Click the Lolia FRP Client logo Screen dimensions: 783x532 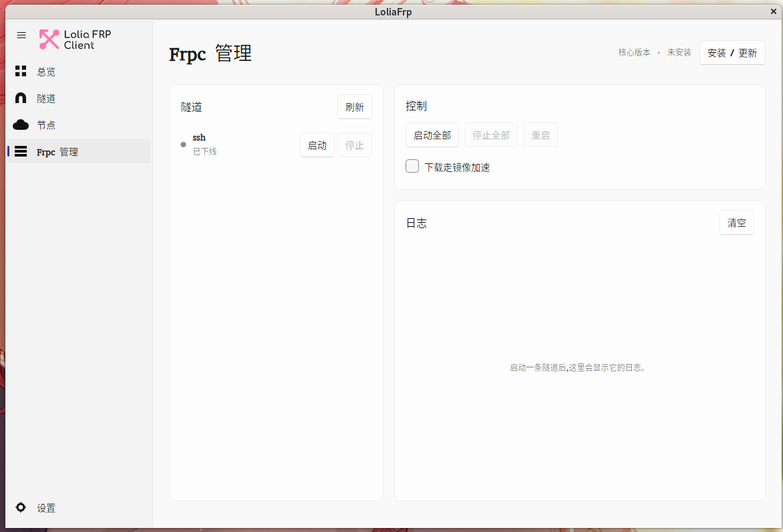pyautogui.click(x=75, y=39)
